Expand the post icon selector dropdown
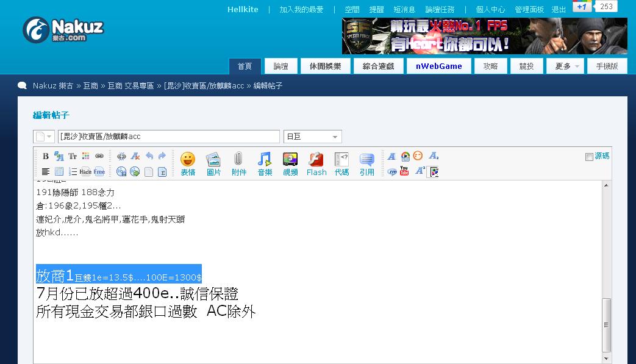 (x=44, y=137)
